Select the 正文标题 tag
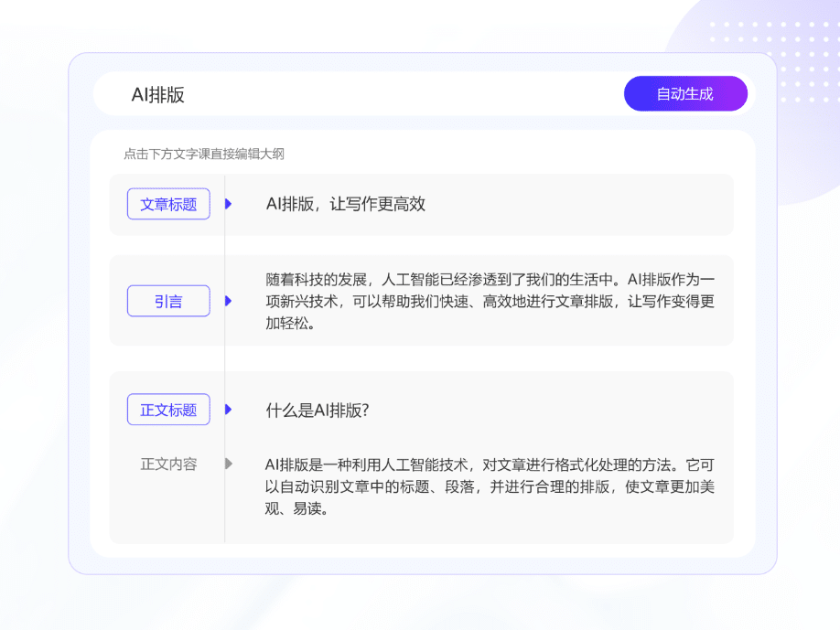The image size is (840, 630). tap(168, 410)
